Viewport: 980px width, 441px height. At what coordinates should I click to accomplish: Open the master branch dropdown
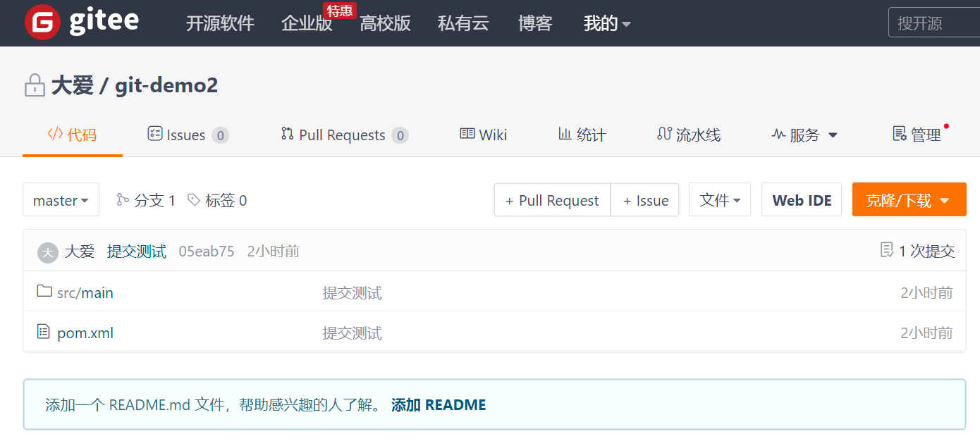coord(61,200)
